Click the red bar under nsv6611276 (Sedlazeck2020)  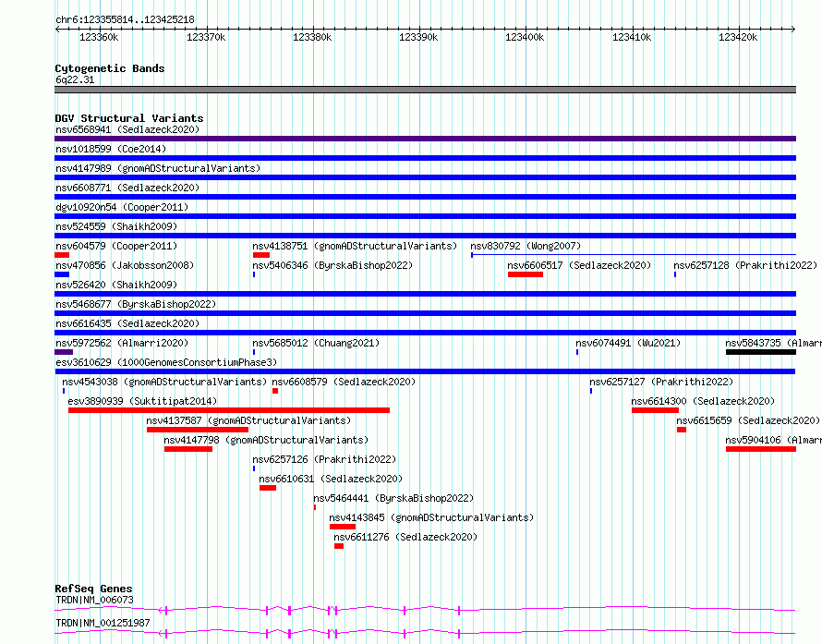click(x=339, y=546)
